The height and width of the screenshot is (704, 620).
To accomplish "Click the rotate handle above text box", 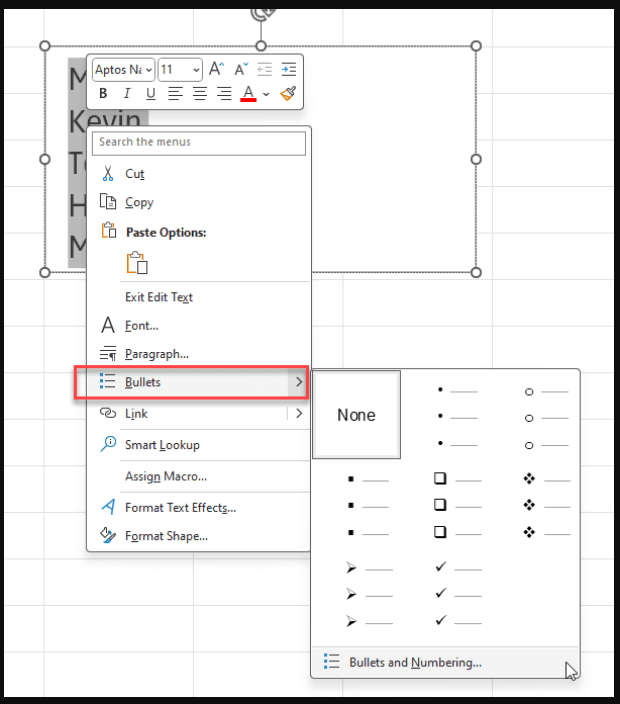I will click(262, 13).
